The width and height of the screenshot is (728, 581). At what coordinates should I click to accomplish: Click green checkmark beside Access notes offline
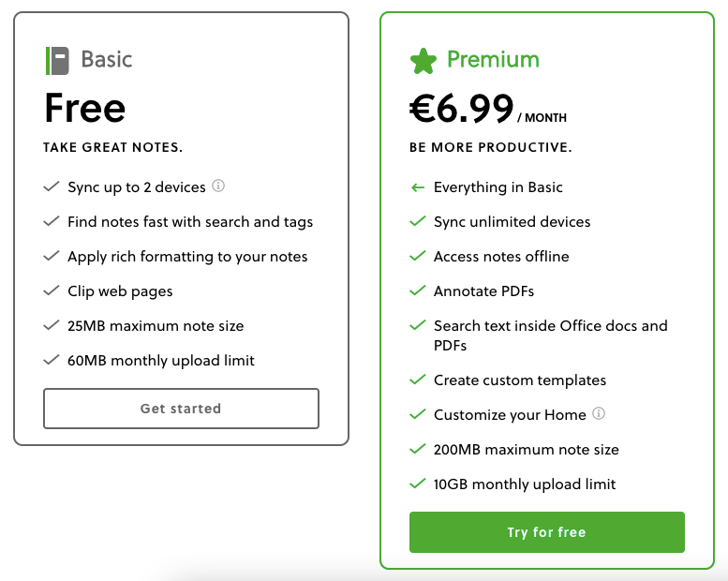pos(417,256)
